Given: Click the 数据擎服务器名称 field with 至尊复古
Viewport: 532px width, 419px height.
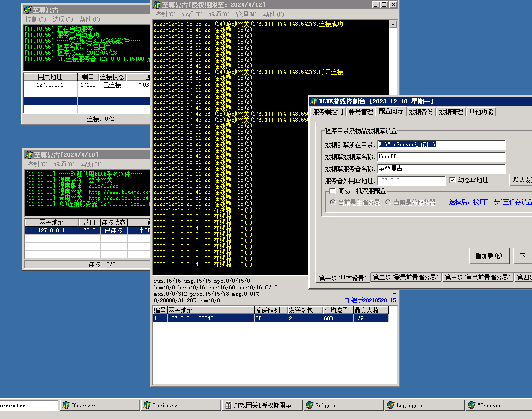Looking at the screenshot, I should point(441,169).
